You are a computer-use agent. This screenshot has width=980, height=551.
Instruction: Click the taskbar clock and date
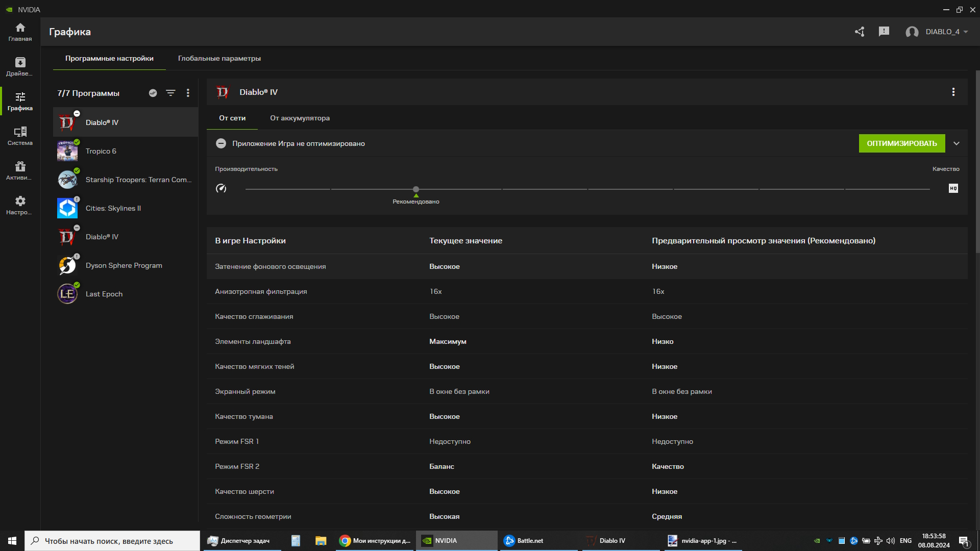tap(934, 541)
